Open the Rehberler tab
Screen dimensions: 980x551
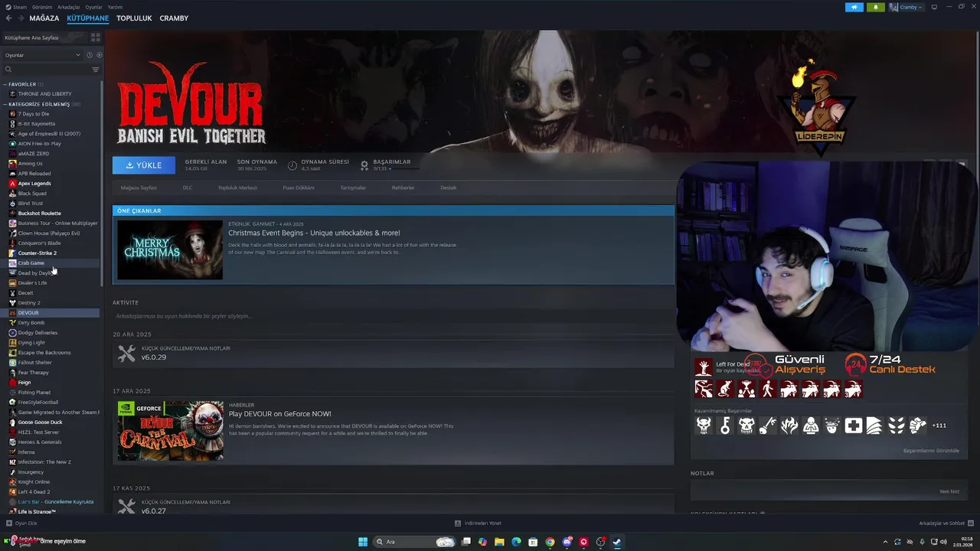point(403,187)
